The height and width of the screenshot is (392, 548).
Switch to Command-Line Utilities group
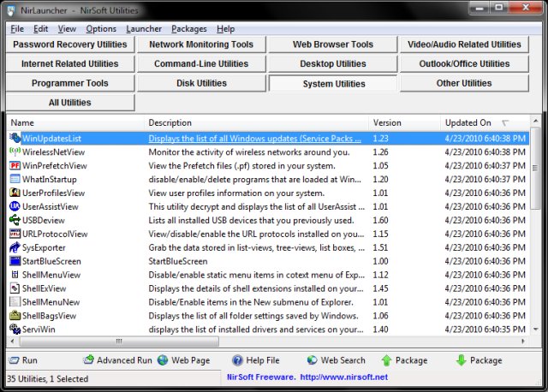pos(201,63)
